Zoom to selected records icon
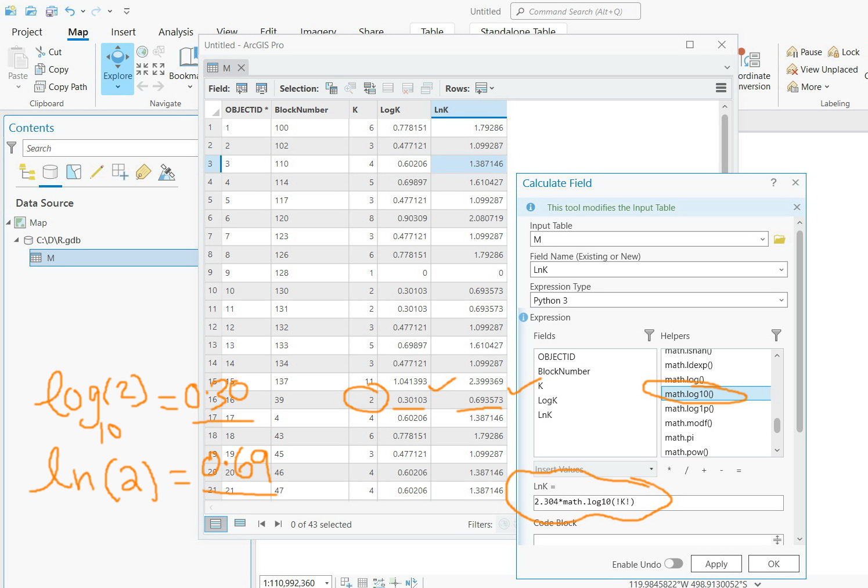The height and width of the screenshot is (588, 868). [x=351, y=88]
